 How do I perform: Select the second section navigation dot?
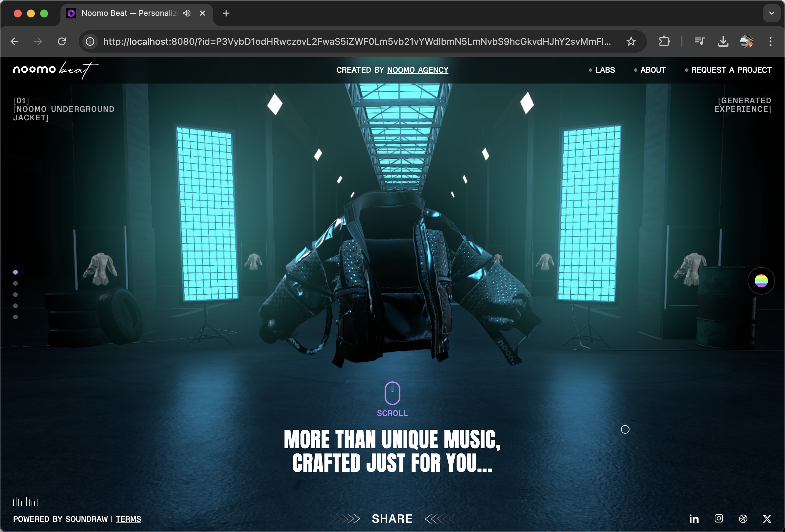[x=15, y=283]
